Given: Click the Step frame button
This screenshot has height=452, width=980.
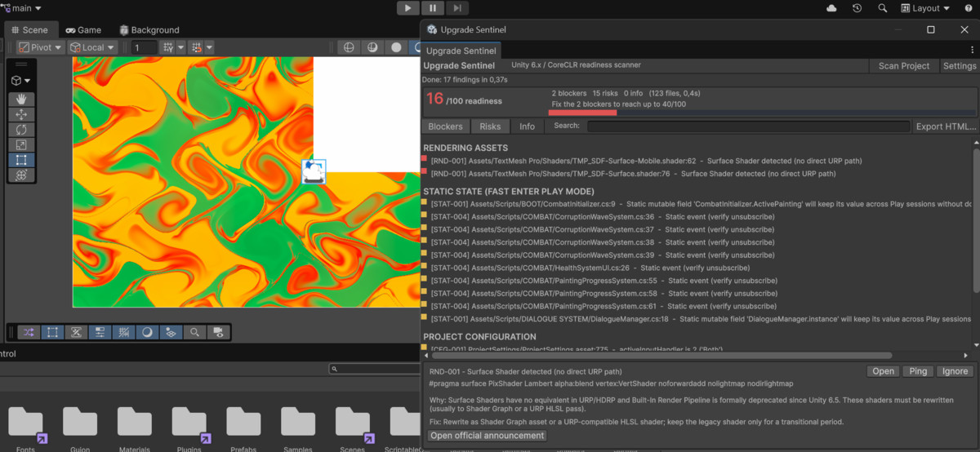Looking at the screenshot, I should pos(457,8).
